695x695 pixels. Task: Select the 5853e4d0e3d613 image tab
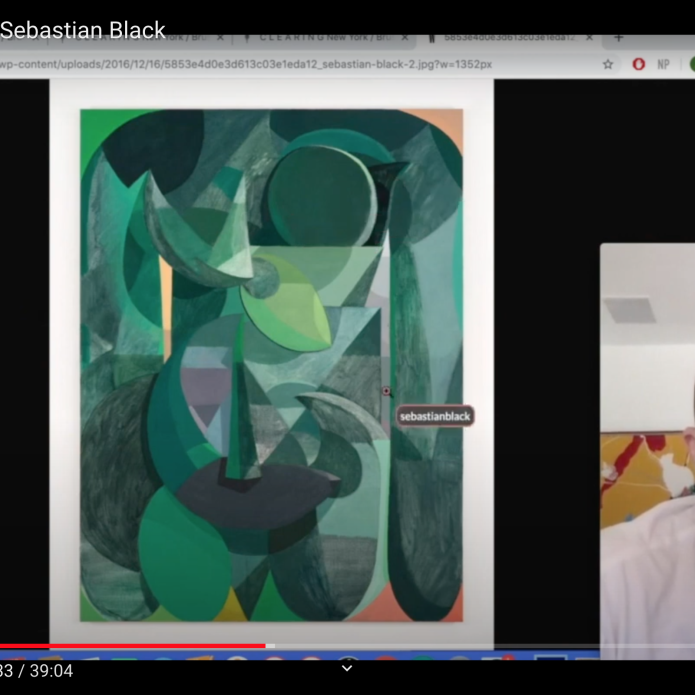505,37
